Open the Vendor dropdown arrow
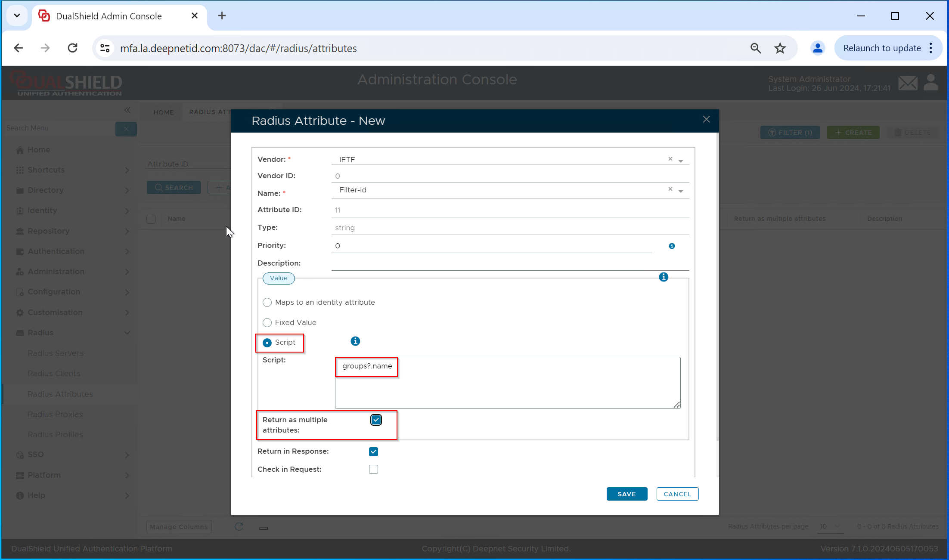Viewport: 949px width, 560px height. tap(681, 161)
